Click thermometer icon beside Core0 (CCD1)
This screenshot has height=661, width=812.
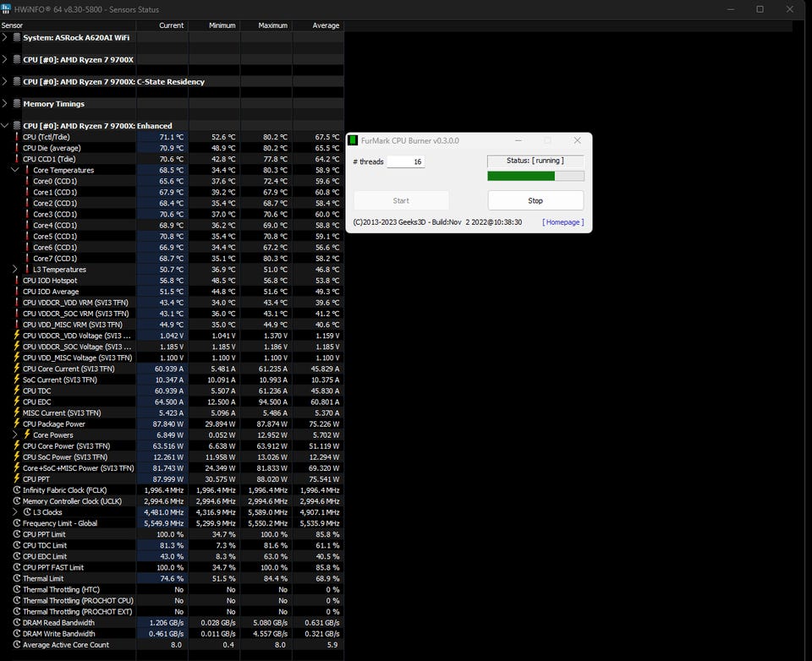click(27, 181)
